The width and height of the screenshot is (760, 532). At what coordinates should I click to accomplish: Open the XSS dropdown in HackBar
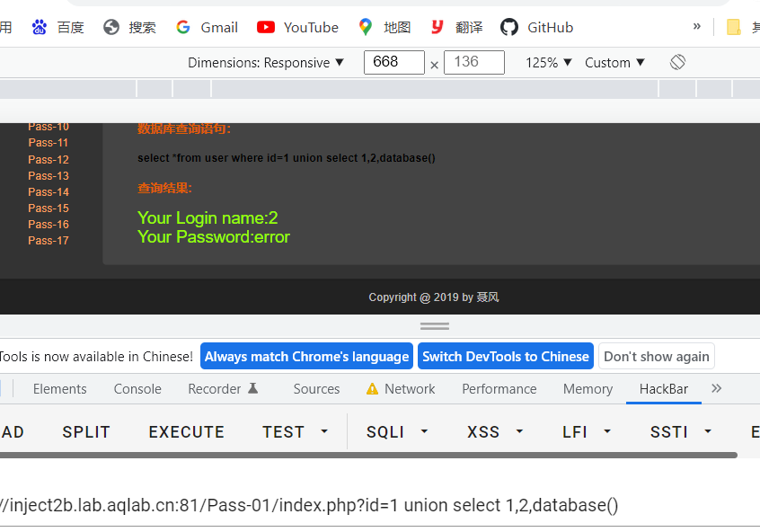click(x=493, y=431)
